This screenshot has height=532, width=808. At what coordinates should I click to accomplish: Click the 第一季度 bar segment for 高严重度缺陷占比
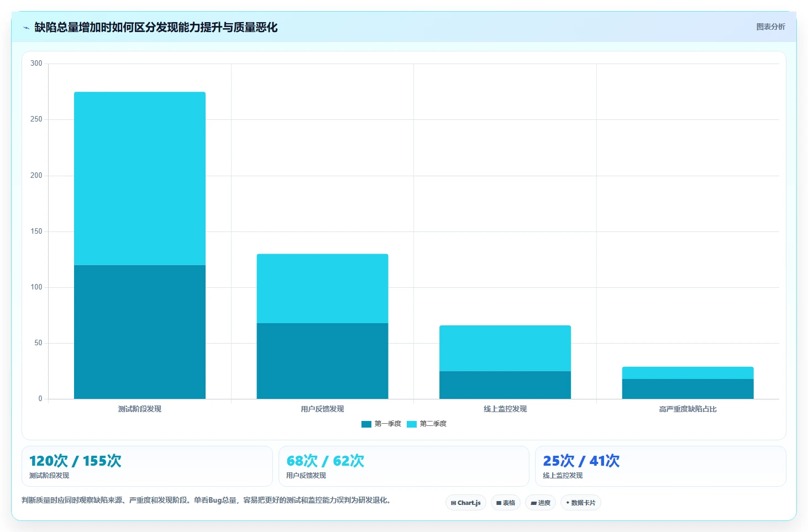pyautogui.click(x=688, y=389)
